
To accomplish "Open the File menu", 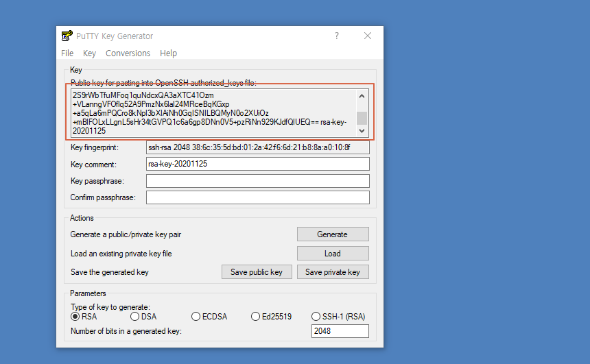I will pos(67,53).
